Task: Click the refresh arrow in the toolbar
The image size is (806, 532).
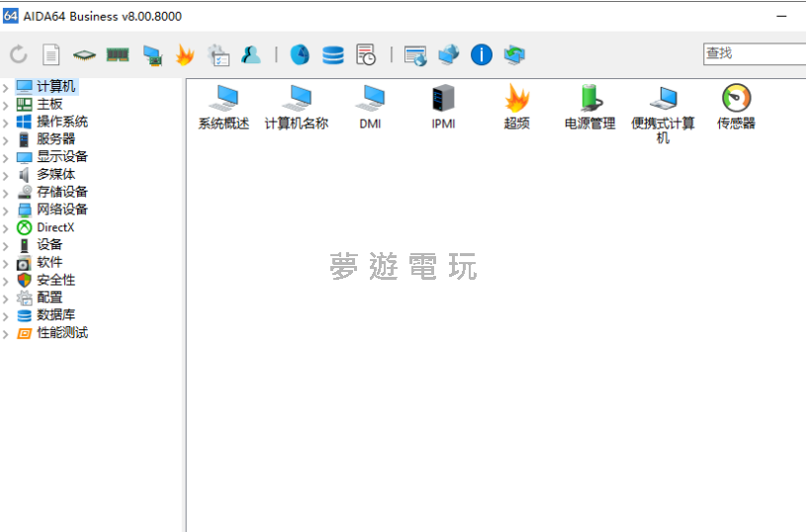Action: 18,55
